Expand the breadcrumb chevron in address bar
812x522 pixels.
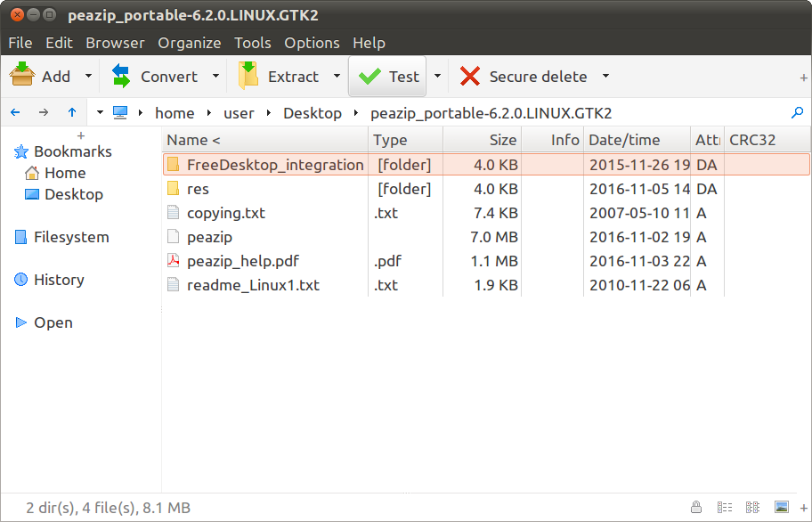pos(100,112)
